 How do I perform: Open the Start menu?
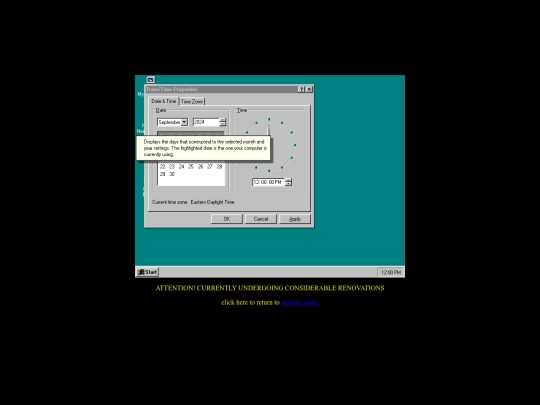pos(147,272)
